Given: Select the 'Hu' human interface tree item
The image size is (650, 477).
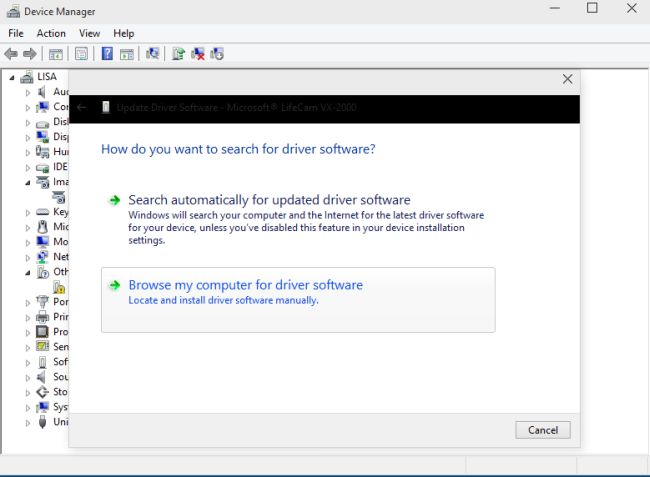Looking at the screenshot, I should point(61,152).
